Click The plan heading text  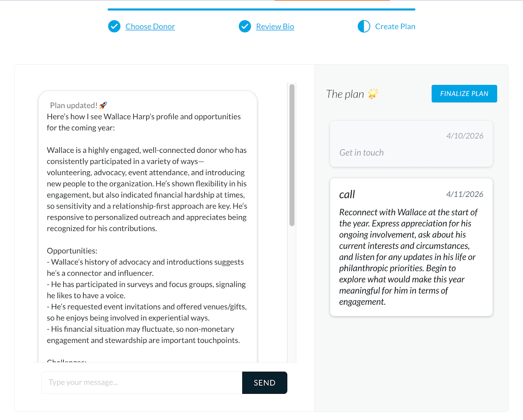[x=345, y=94]
